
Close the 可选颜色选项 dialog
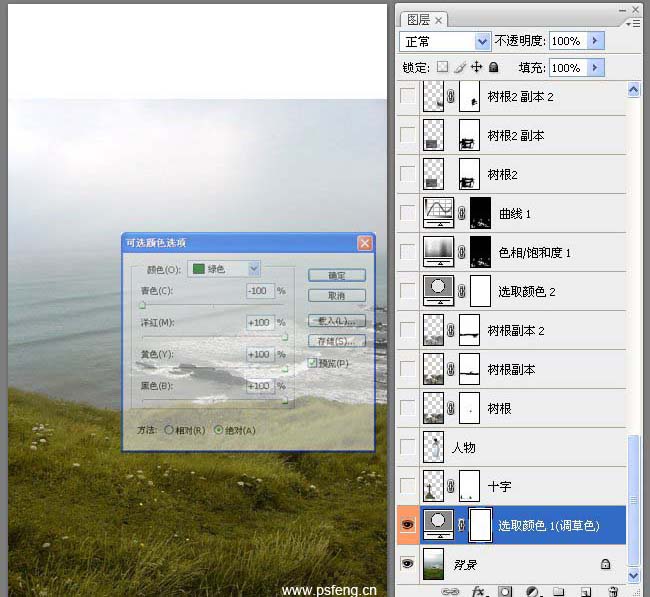click(364, 243)
